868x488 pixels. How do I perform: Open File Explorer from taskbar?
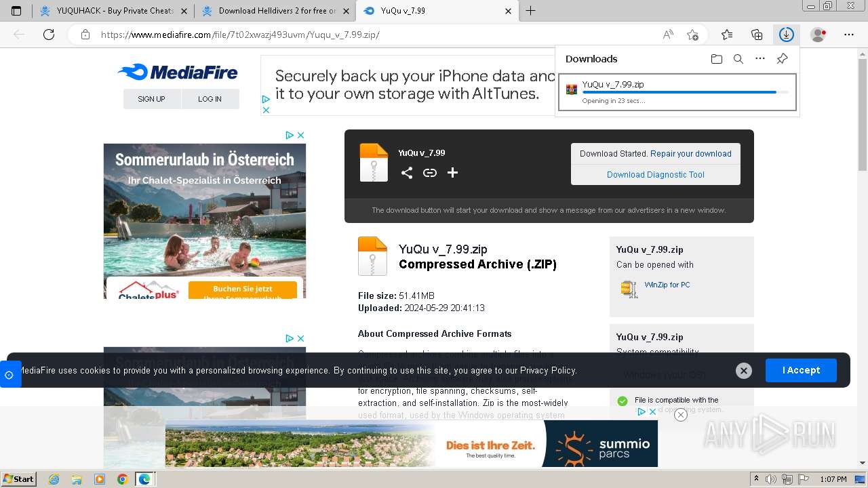pos(77,479)
